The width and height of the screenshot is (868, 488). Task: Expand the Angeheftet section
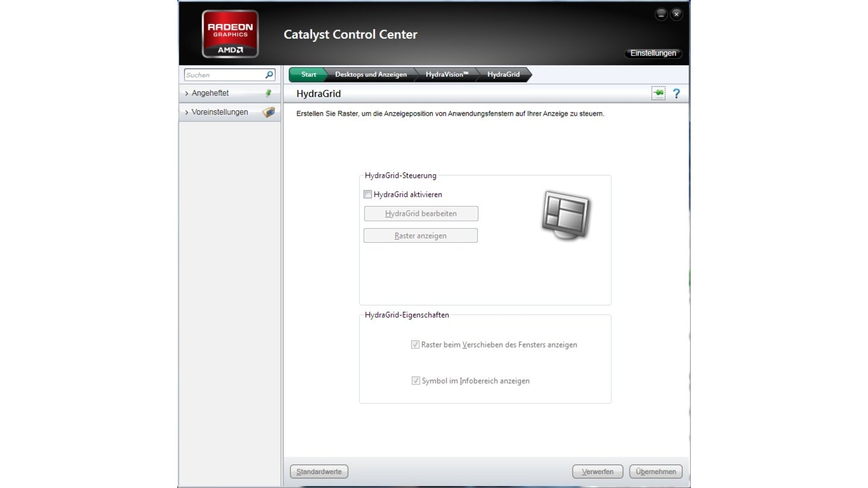click(x=230, y=93)
